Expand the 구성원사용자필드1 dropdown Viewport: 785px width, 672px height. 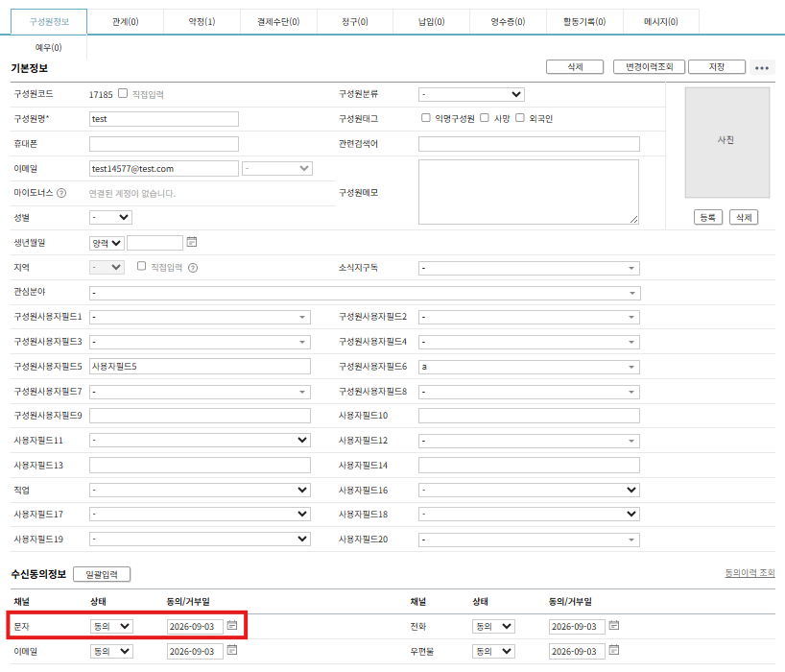[200, 317]
